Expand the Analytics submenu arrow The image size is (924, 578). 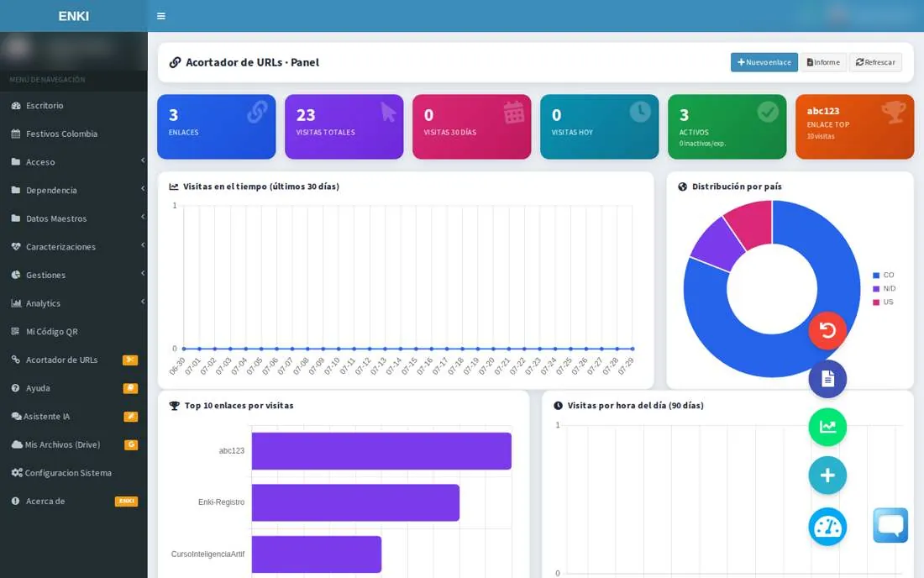143,302
